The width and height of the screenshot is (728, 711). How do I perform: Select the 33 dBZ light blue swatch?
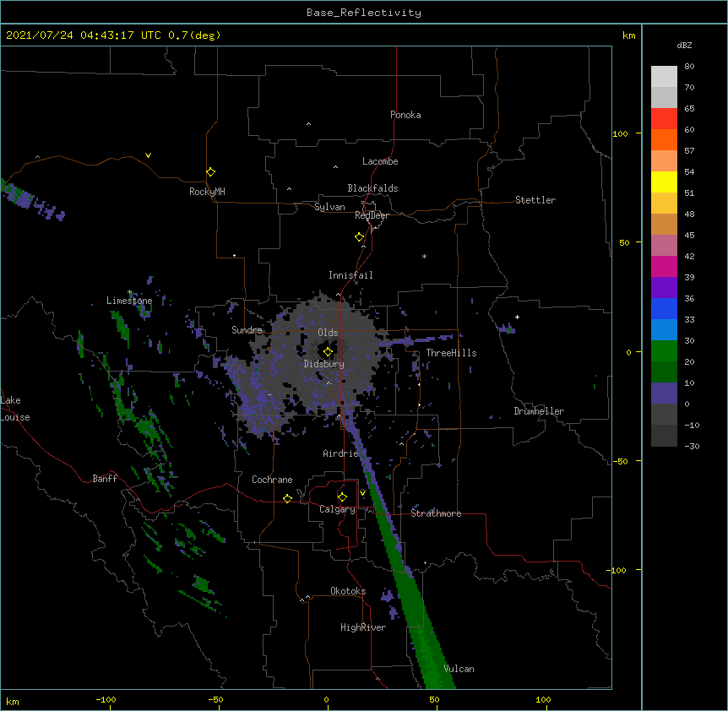pyautogui.click(x=664, y=330)
